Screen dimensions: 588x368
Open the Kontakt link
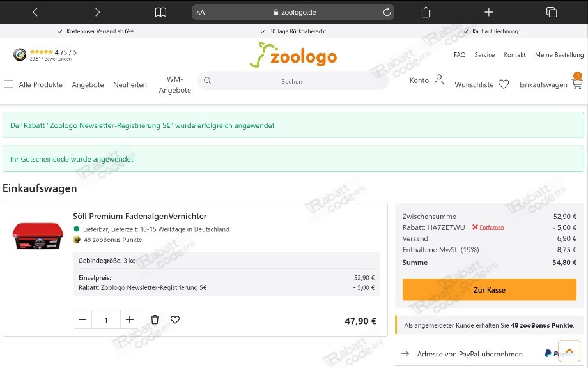coord(514,55)
